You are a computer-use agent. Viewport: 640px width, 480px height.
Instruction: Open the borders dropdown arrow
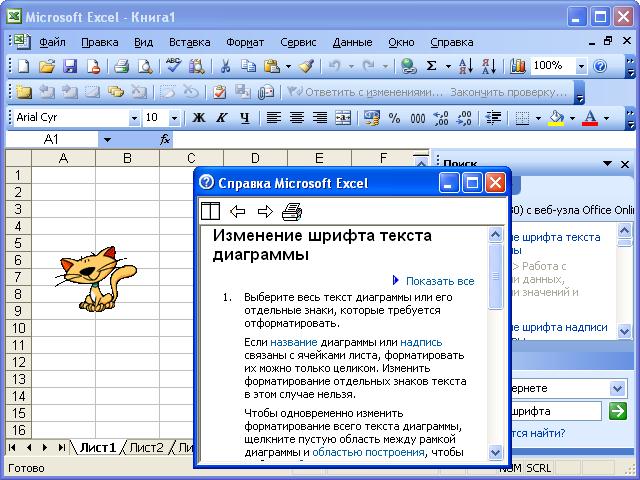point(538,118)
